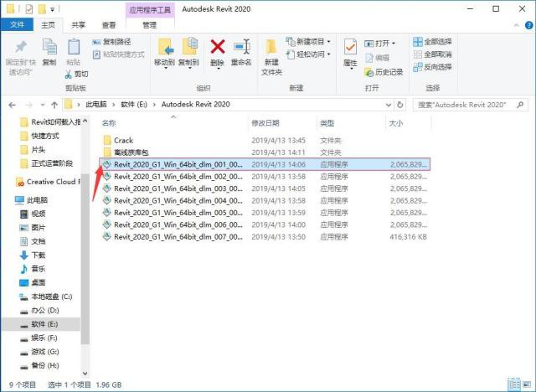This screenshot has height=392, width=536.
Task: Click the Refresh address bar button
Action: [x=400, y=105]
